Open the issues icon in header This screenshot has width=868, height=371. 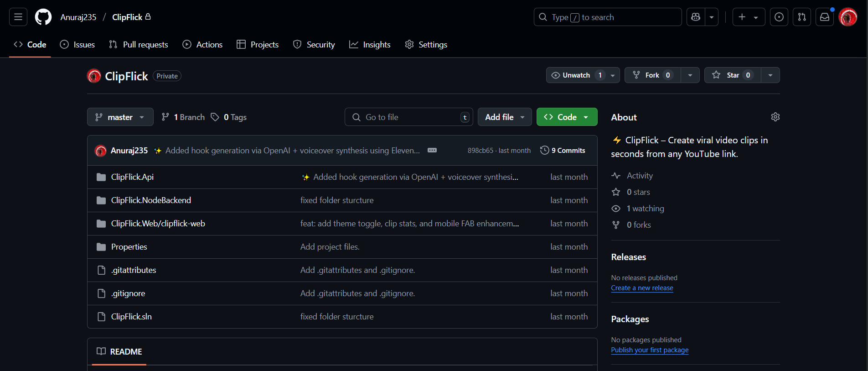[779, 17]
